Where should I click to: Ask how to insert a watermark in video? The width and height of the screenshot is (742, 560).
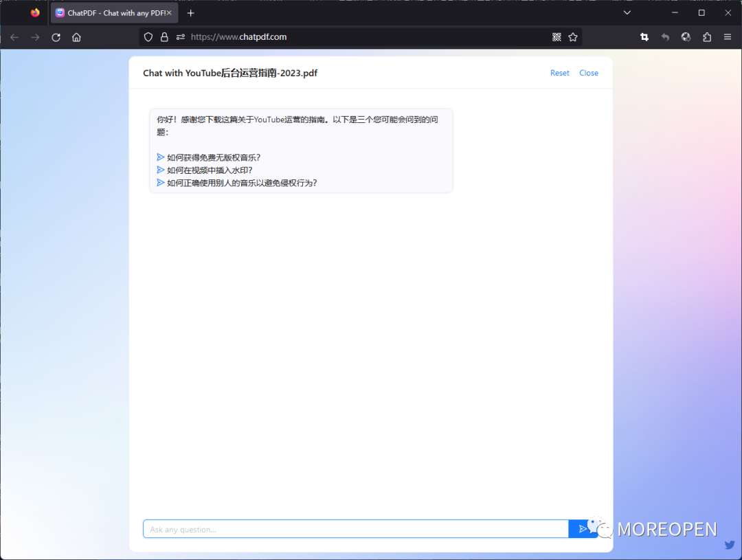click(205, 170)
